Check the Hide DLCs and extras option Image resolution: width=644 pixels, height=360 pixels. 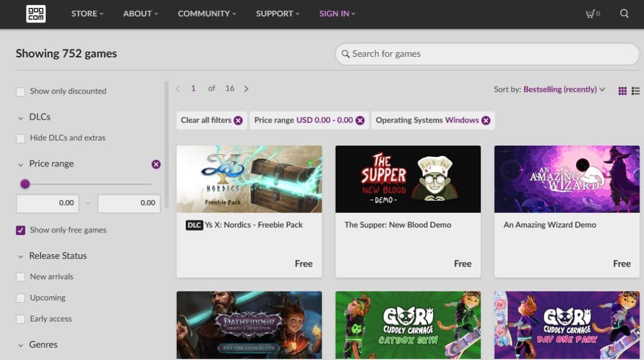21,138
